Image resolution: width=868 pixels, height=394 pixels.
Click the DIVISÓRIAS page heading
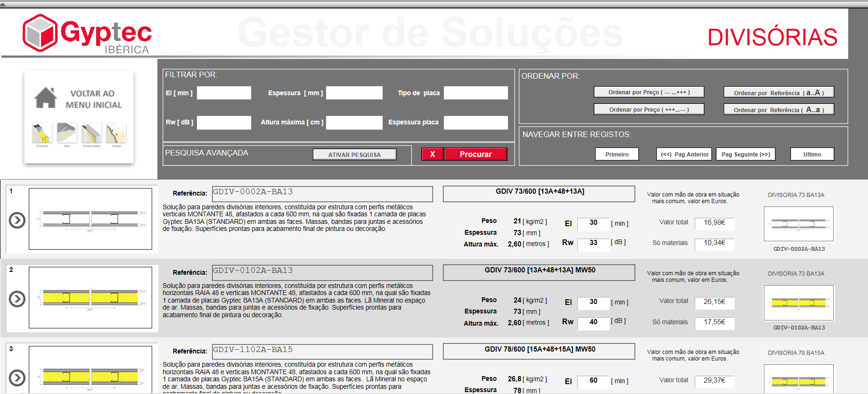(772, 37)
